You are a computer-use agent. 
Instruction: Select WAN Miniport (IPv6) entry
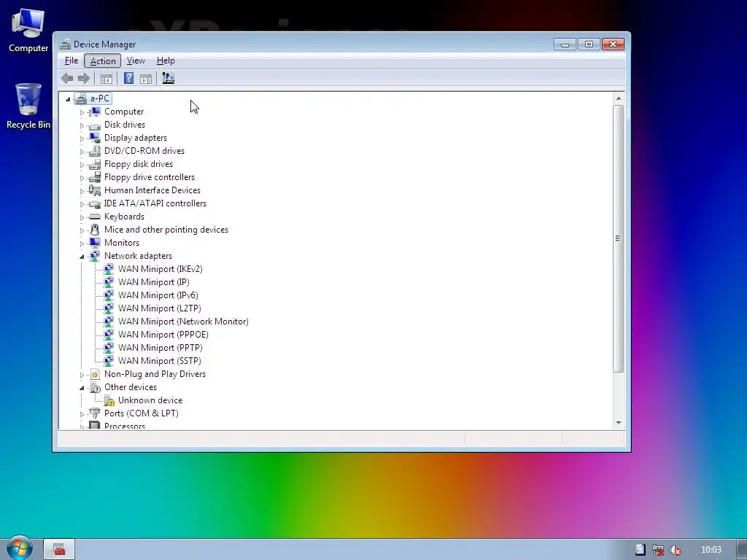(x=158, y=295)
